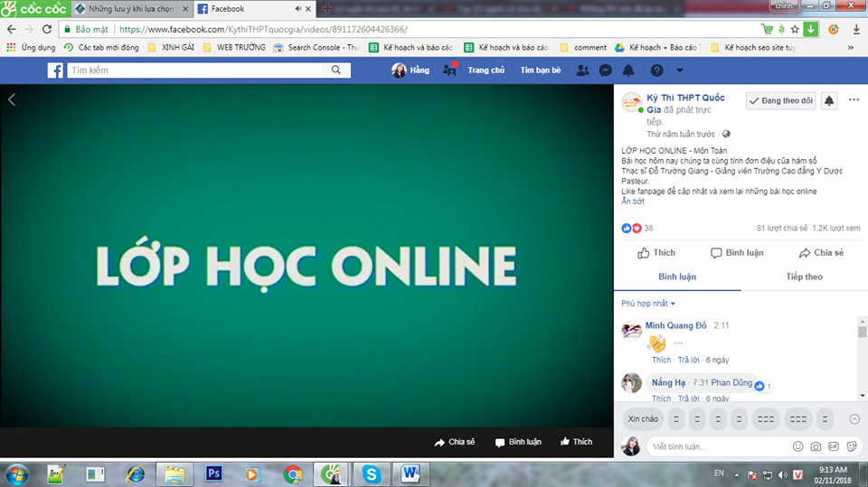868x487 pixels.
Task: Mute the Facebook tab audio icon
Action: pyautogui.click(x=297, y=9)
